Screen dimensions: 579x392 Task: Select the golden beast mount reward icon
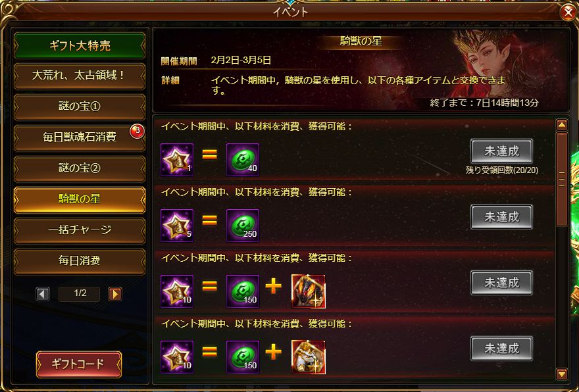309,357
